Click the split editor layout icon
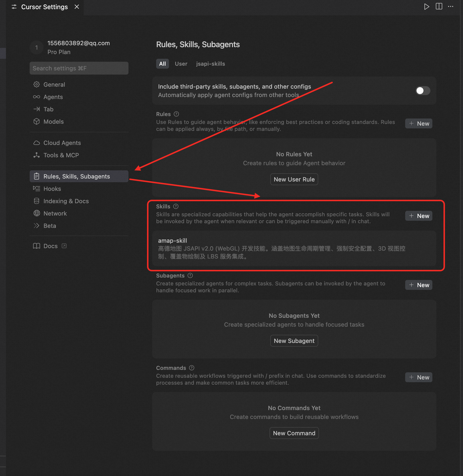The height and width of the screenshot is (476, 463). click(x=439, y=7)
